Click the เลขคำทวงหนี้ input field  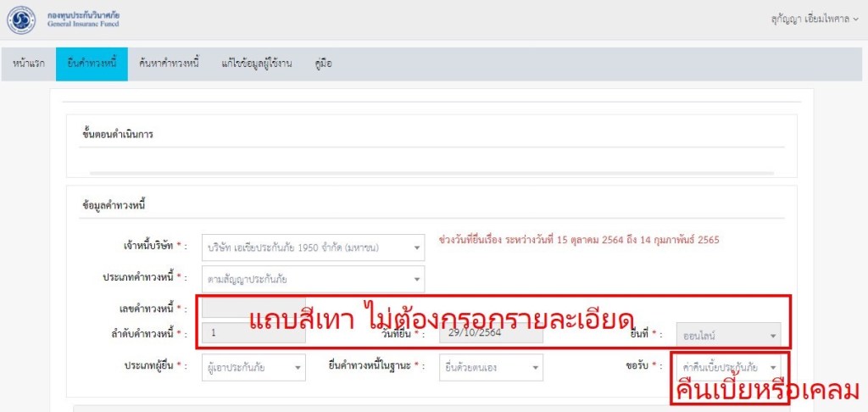[x=253, y=307]
